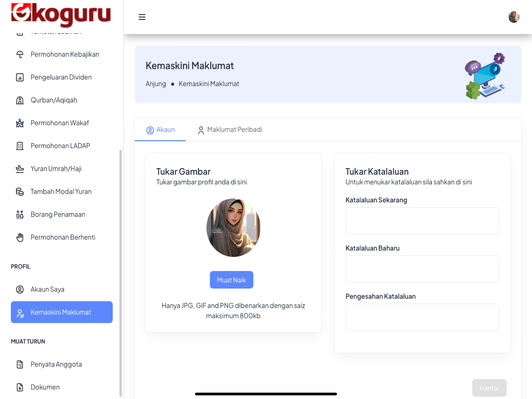Go to Borang Penamaan
This screenshot has height=399, width=532.
(x=62, y=215)
